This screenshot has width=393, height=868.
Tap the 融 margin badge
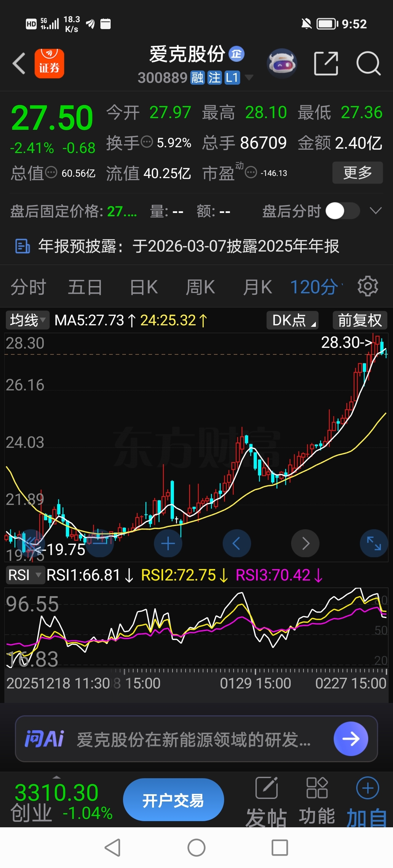(197, 78)
